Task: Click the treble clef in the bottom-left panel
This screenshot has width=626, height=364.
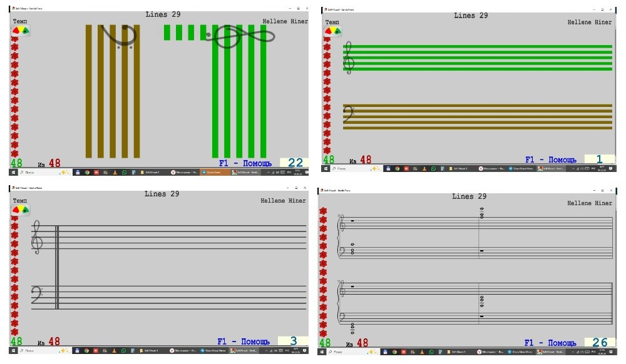Action: (x=39, y=237)
